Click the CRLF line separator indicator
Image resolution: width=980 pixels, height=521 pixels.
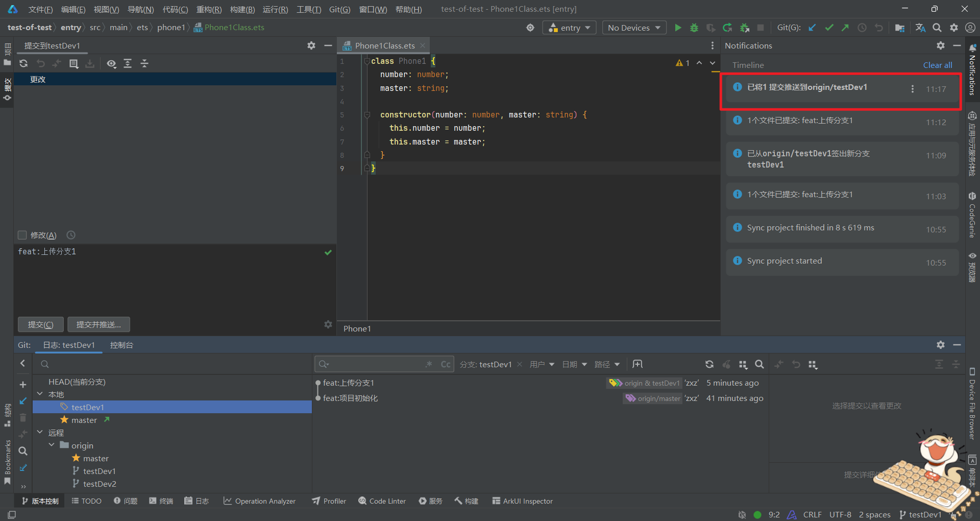[812, 514]
